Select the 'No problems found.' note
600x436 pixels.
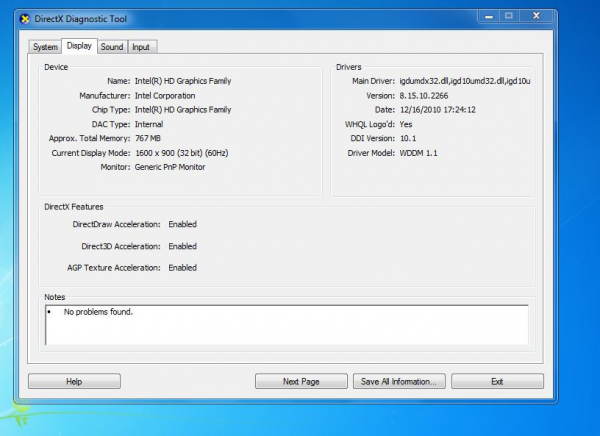[98, 312]
